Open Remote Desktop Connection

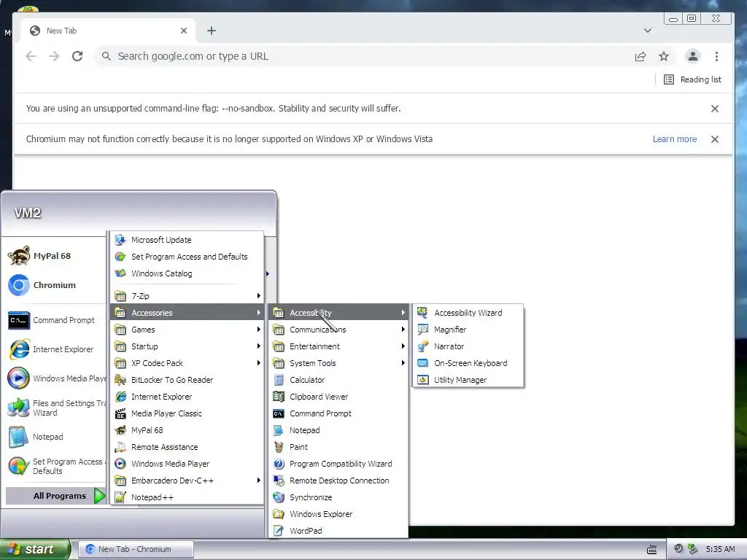[x=338, y=481]
